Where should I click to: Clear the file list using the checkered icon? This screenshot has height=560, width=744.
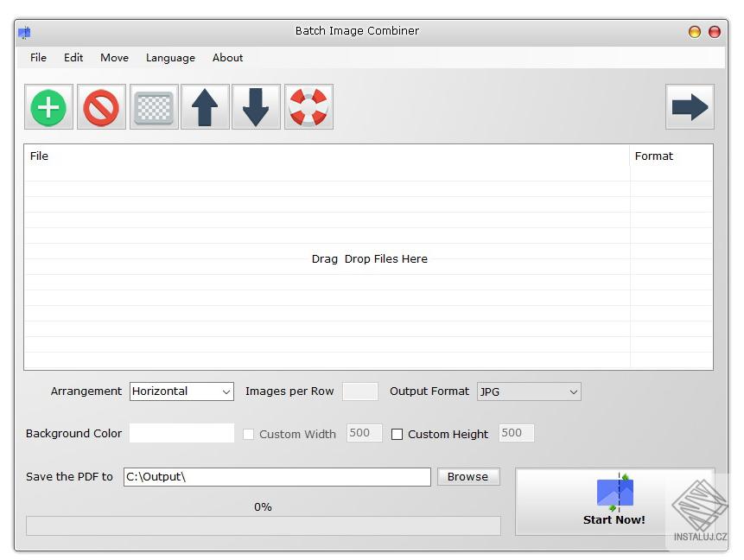tap(153, 106)
